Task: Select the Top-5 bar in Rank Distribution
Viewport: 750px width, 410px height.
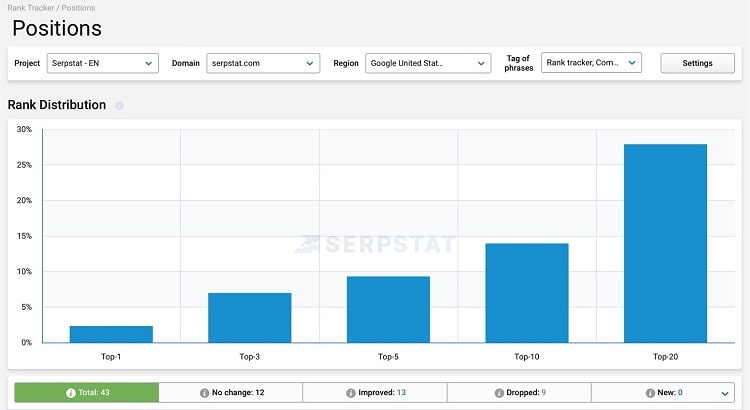Action: click(x=388, y=310)
